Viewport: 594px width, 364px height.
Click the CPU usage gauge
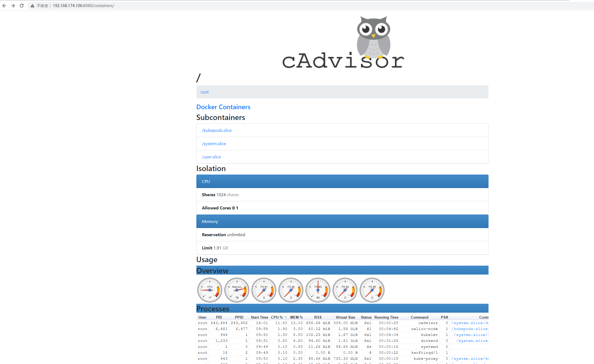[x=210, y=290]
